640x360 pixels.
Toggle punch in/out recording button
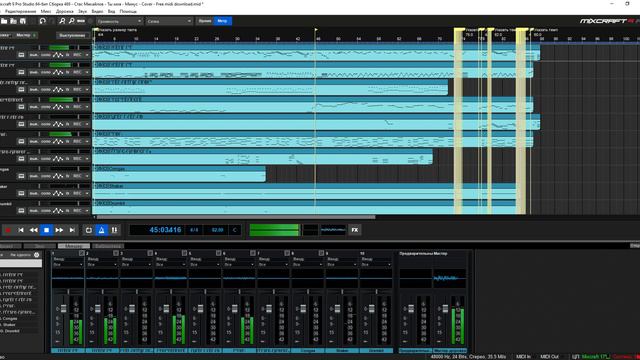click(114, 230)
